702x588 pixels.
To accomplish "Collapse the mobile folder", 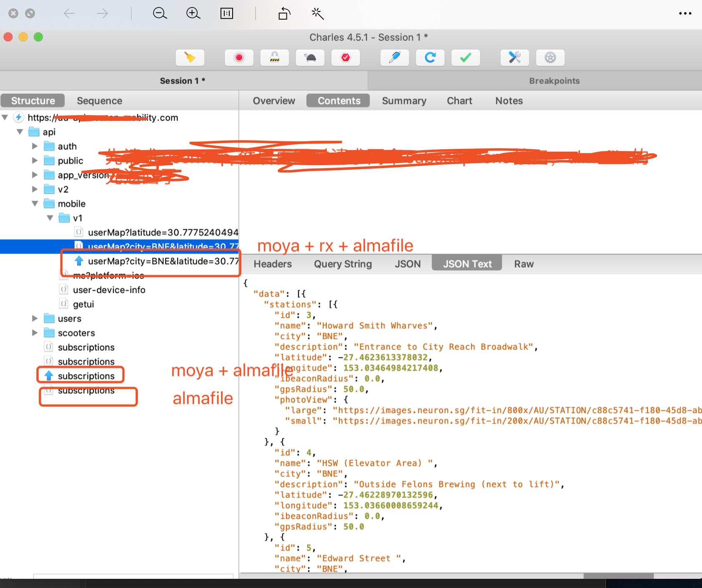I will pyautogui.click(x=35, y=204).
